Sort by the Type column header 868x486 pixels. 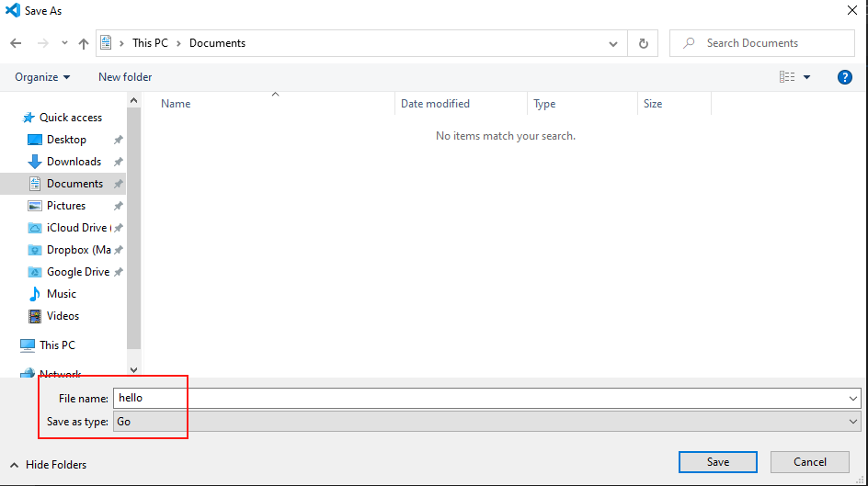544,104
